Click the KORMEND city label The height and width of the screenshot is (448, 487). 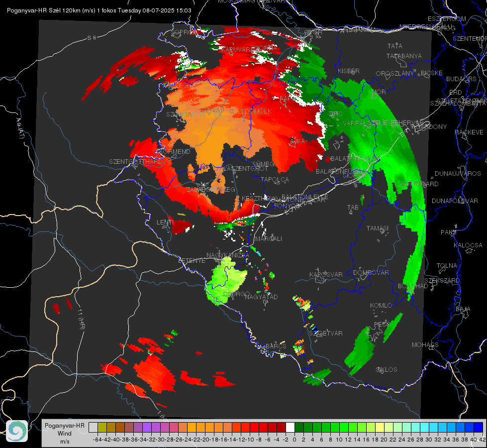point(174,152)
